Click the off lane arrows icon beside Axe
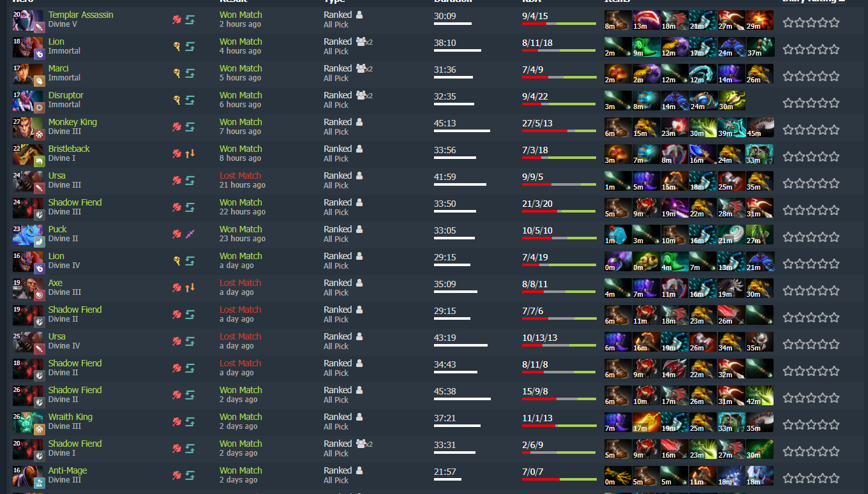 tap(190, 288)
